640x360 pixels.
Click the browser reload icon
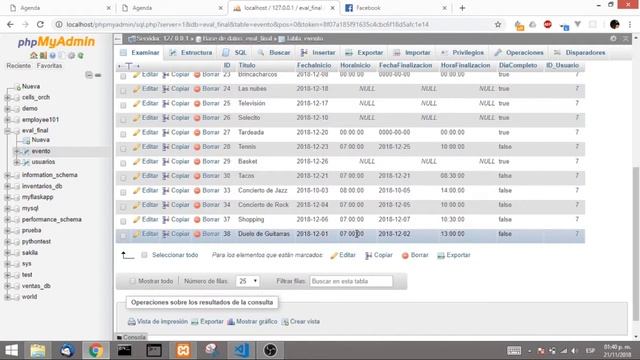point(40,24)
